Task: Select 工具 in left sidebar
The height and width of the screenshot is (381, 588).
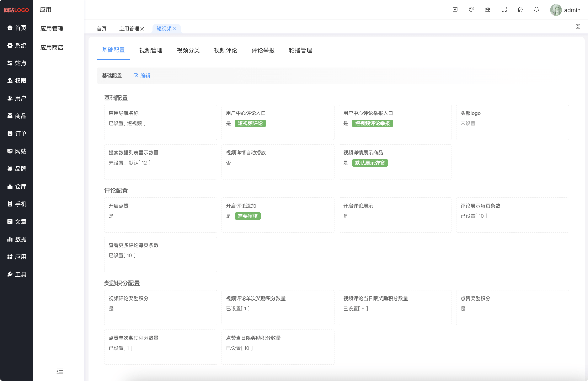Action: click(x=17, y=274)
